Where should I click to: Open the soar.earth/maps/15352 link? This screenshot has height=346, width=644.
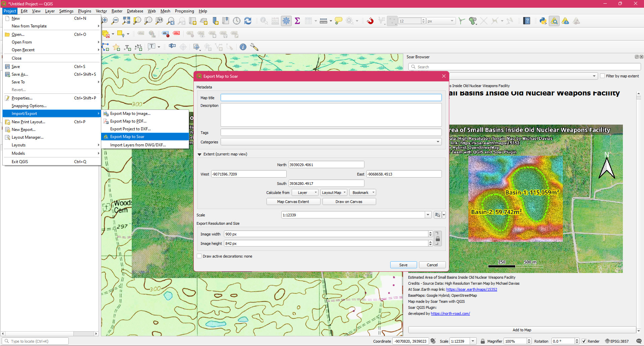coord(471,289)
